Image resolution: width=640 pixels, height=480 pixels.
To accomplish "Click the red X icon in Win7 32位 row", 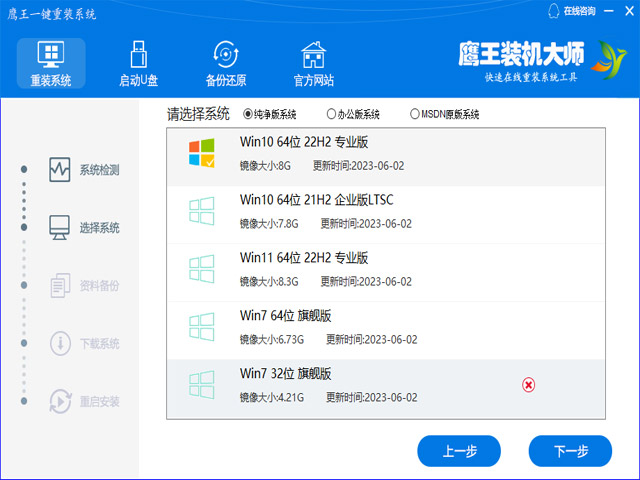I will click(x=528, y=385).
